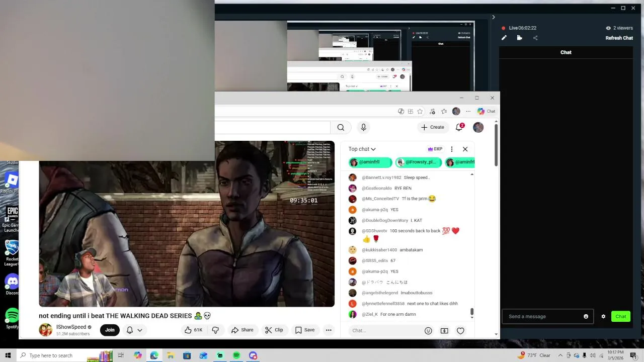The image size is (644, 362).
Task: Open File Explorer from the taskbar
Action: click(171, 355)
